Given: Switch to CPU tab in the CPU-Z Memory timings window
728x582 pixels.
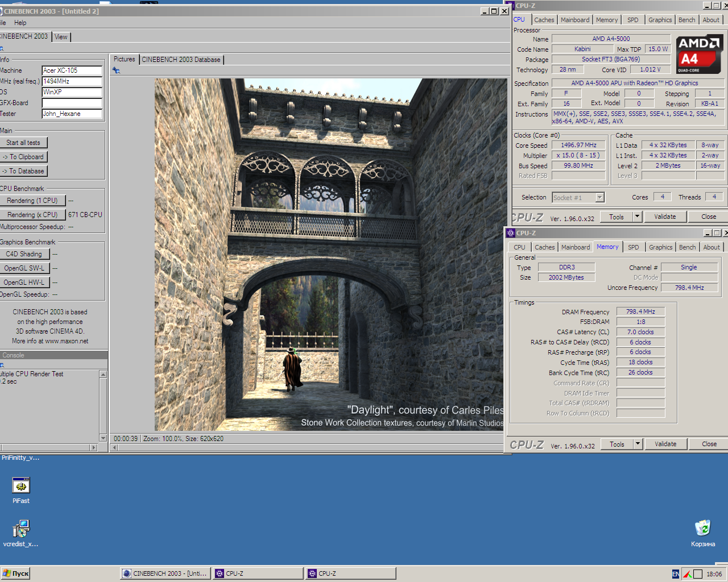Looking at the screenshot, I should [x=519, y=247].
